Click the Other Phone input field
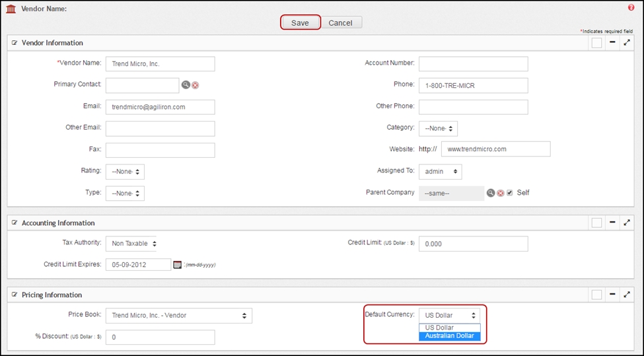Screen dimensions: 644x356 (474, 107)
